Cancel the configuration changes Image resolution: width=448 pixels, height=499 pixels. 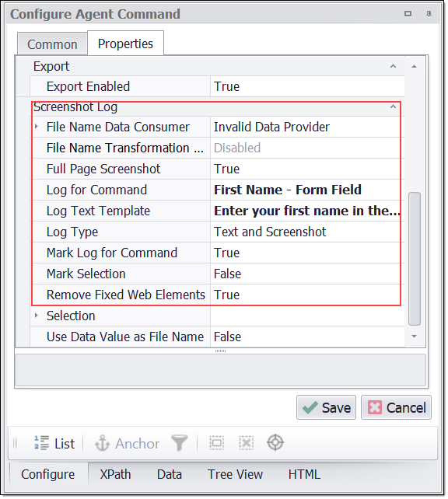pyautogui.click(x=396, y=407)
